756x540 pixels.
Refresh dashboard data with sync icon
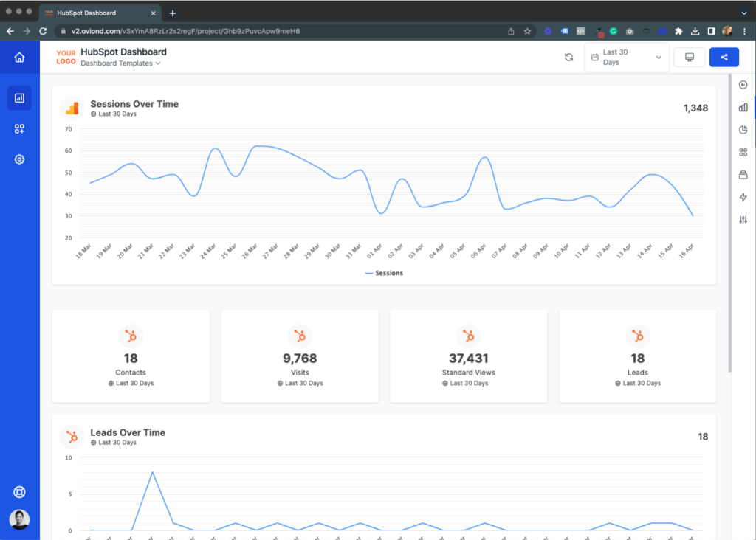tap(569, 58)
